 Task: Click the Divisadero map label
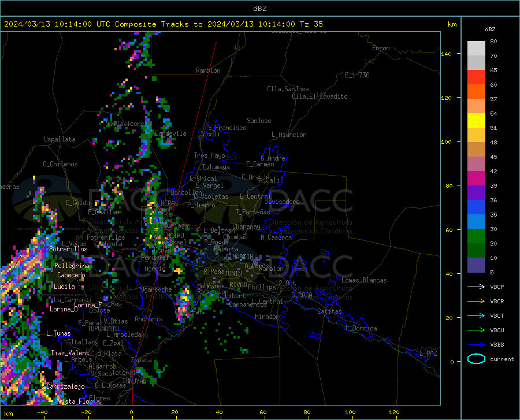coord(282,202)
